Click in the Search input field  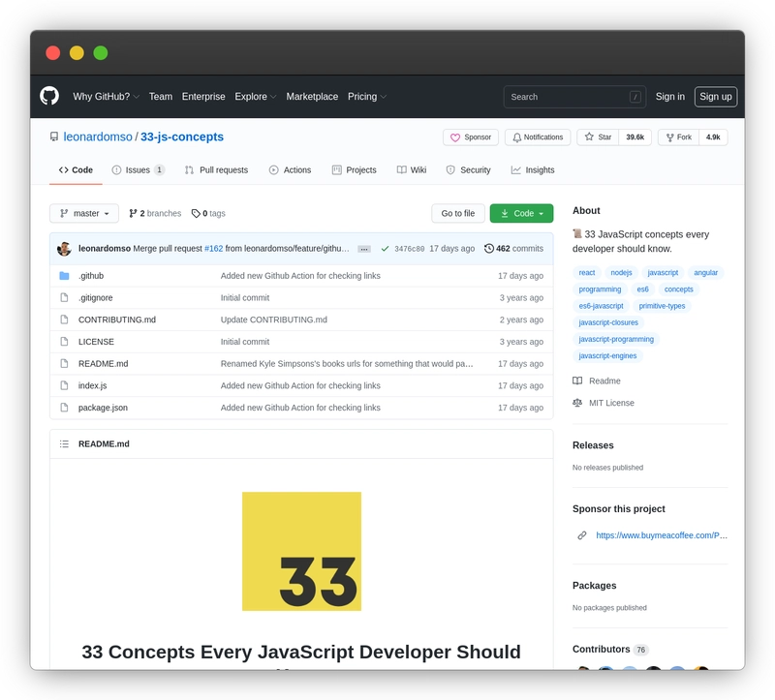pyautogui.click(x=574, y=97)
